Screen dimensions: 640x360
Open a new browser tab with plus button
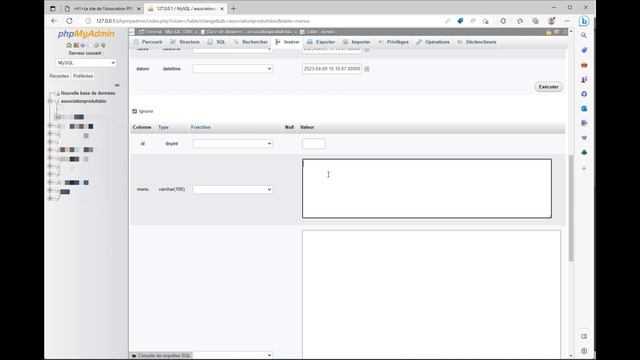click(x=233, y=9)
